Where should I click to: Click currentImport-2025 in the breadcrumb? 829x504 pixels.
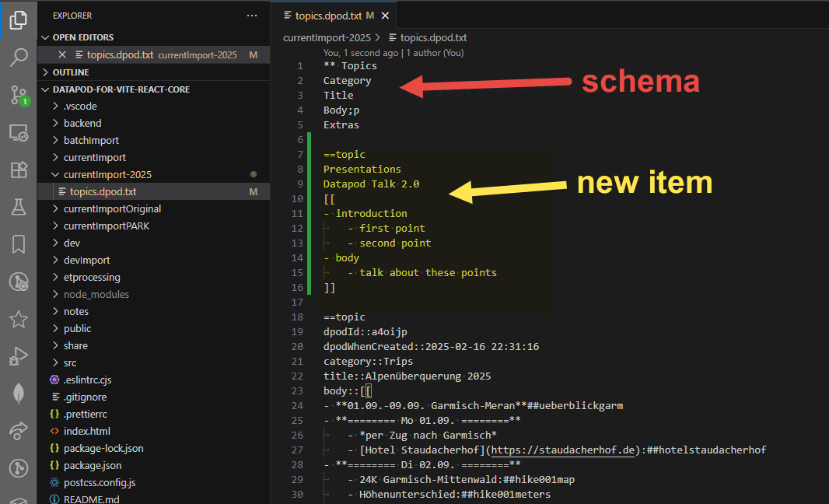pyautogui.click(x=327, y=37)
